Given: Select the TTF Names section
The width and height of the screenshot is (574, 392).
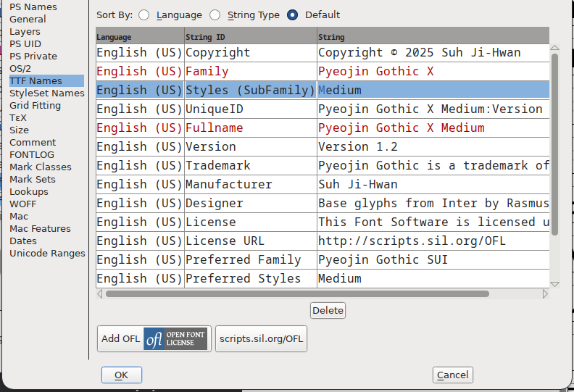Looking at the screenshot, I should [x=46, y=81].
